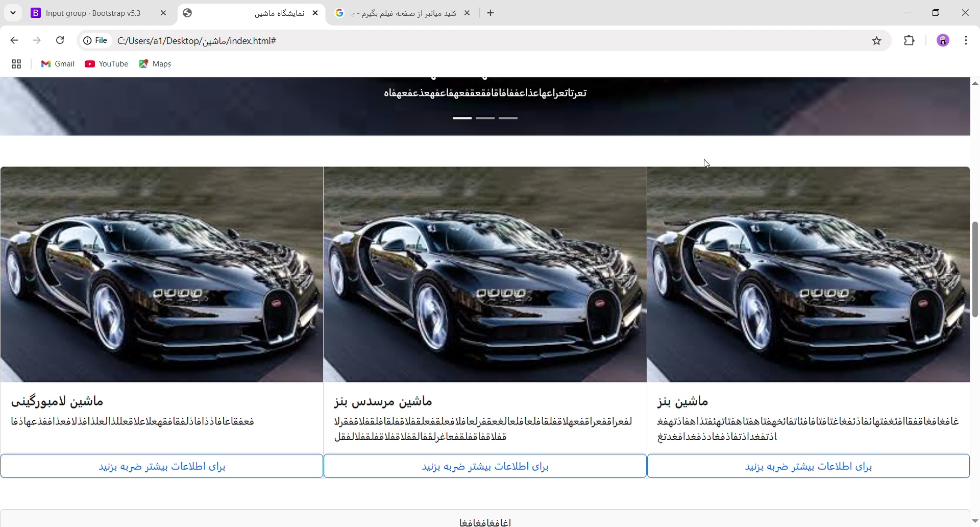This screenshot has height=527, width=980.
Task: Open Gmail bookmark
Action: click(58, 64)
